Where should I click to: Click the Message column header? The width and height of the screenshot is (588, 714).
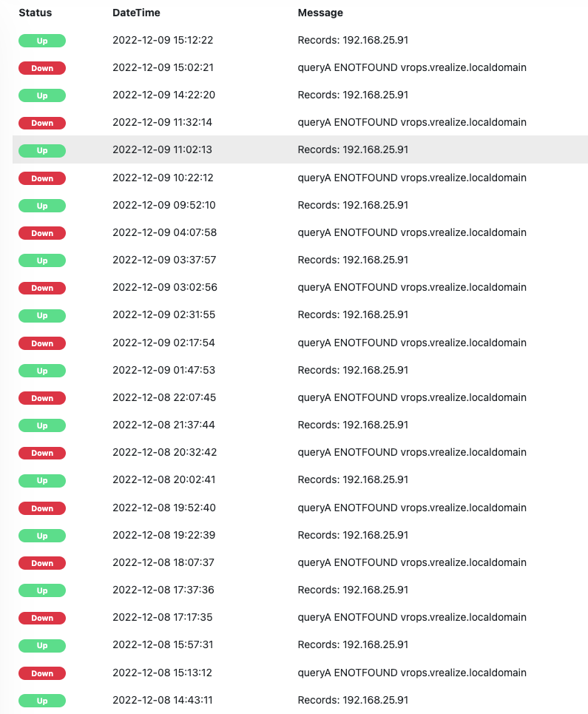tap(320, 13)
